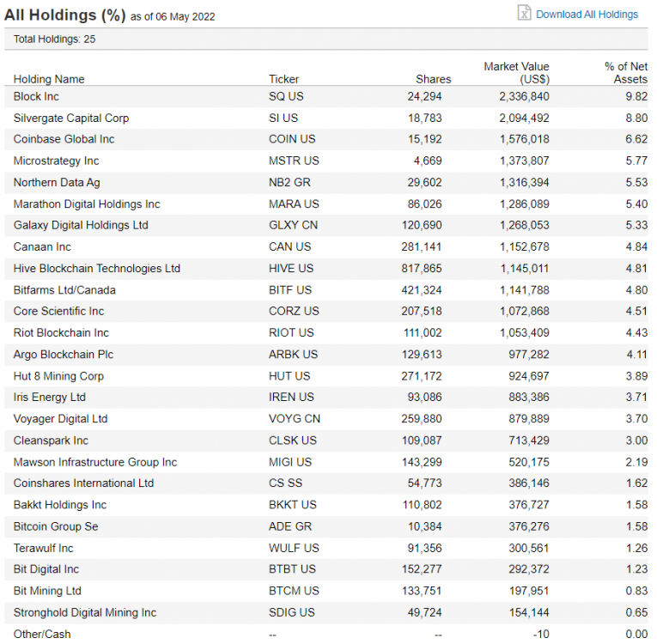Click the SQ US ticker cell
Screen dimensions: 657x644
click(286, 97)
